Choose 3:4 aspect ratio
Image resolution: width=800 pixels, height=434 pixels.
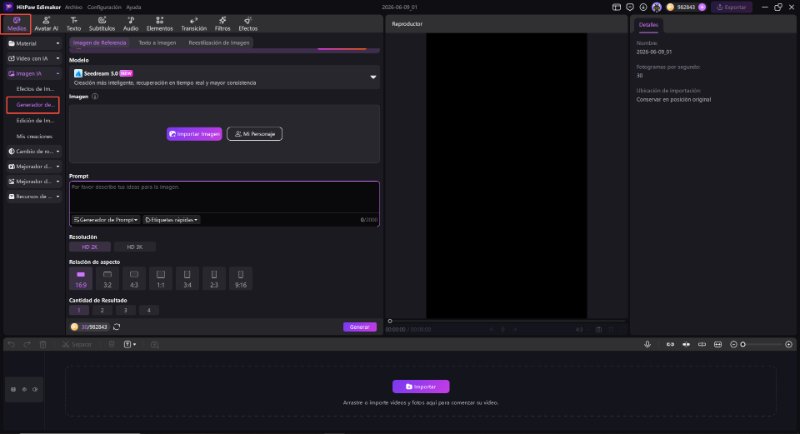coord(187,279)
